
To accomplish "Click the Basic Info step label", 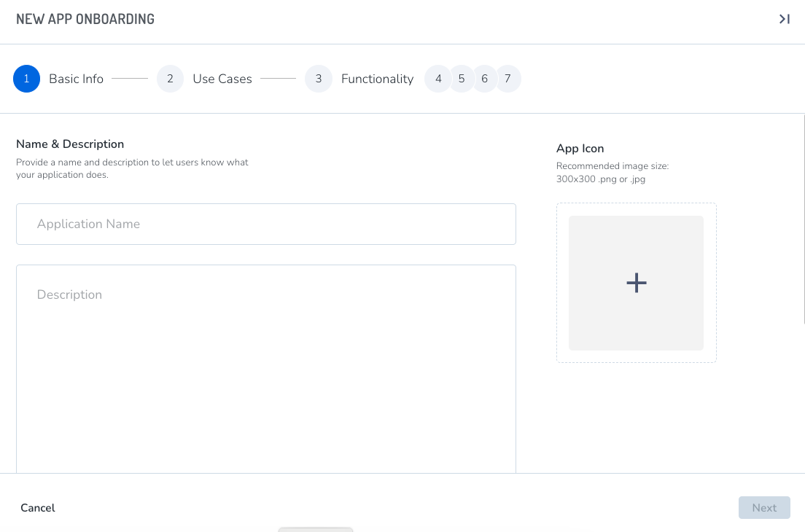I will point(76,79).
